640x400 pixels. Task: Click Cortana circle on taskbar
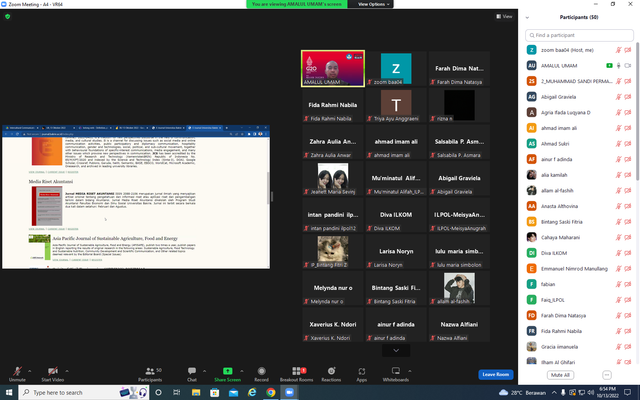click(x=158, y=392)
